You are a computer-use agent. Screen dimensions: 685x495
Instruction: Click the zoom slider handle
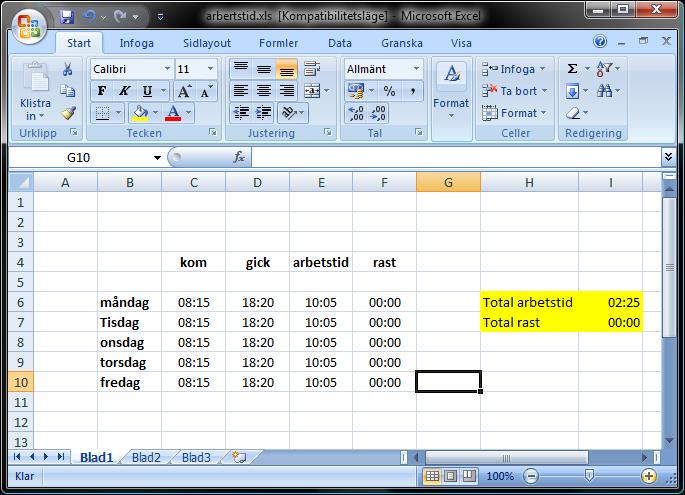coord(589,475)
